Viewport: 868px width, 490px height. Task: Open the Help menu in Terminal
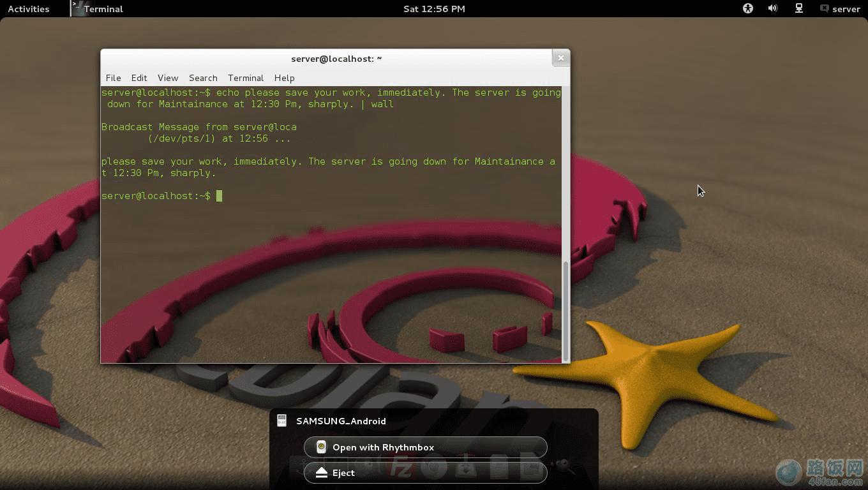coord(285,78)
